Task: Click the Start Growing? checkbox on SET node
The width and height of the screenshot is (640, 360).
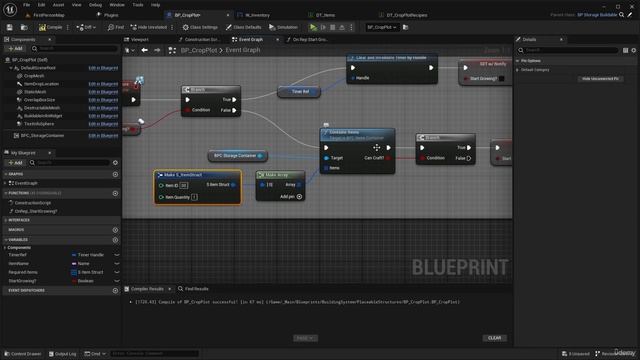Action: pos(502,79)
